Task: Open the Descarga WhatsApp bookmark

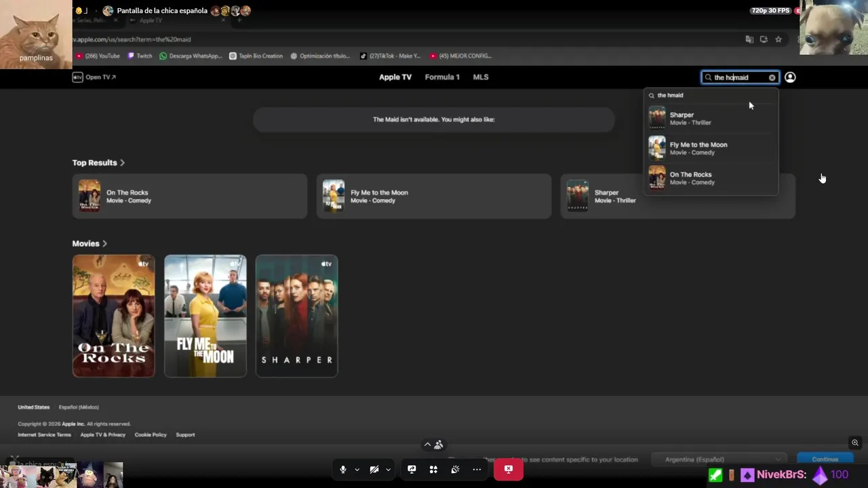Action: [x=191, y=56]
